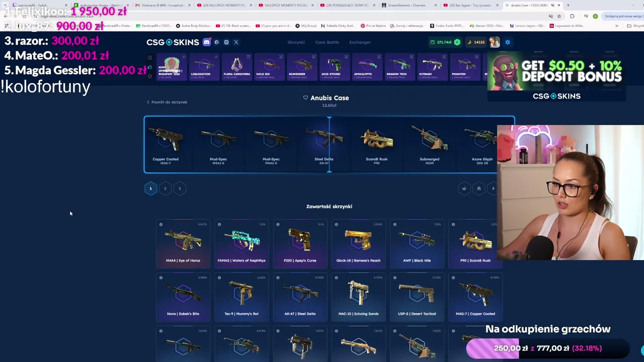Show info for FAMAS Waters of Nephthys
Viewport: 644px width, 362px height.
click(x=219, y=224)
